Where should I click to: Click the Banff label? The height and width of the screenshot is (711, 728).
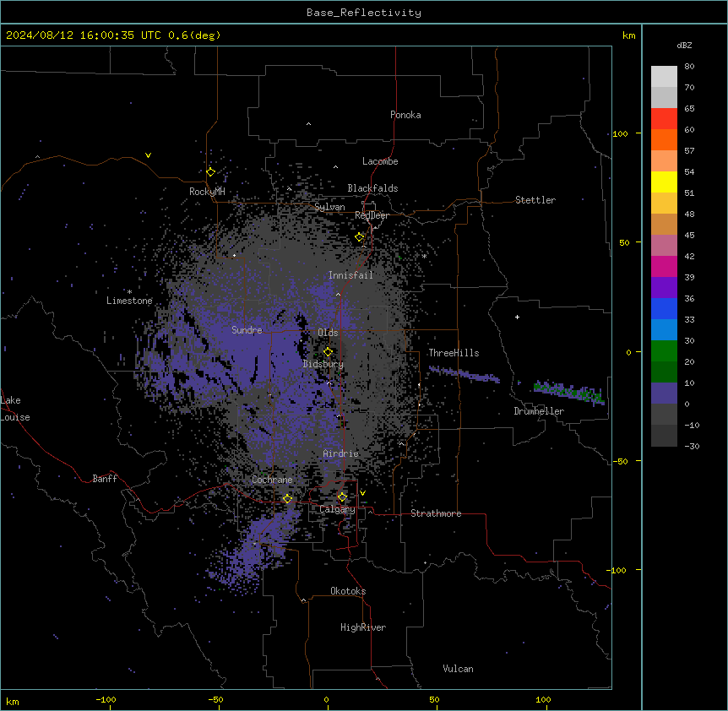pos(105,479)
